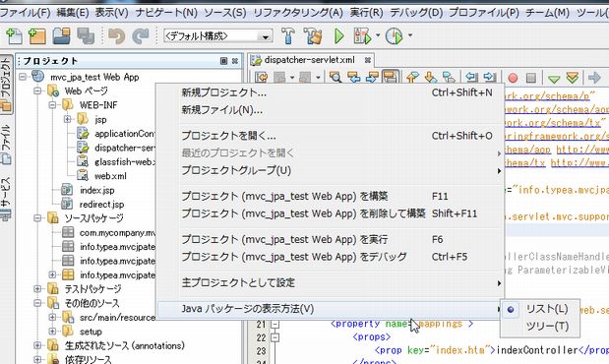Click the Clean and Build icon
This screenshot has width=609, height=364.
tap(313, 36)
